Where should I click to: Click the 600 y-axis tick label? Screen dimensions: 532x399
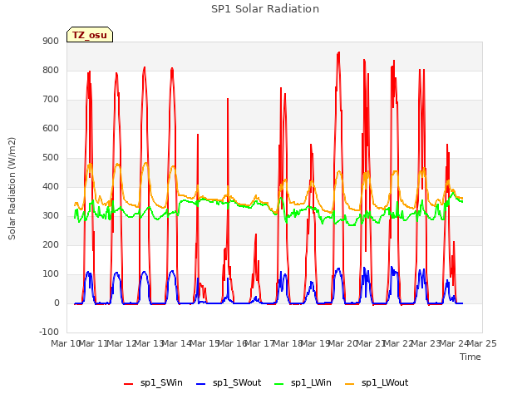51,129
